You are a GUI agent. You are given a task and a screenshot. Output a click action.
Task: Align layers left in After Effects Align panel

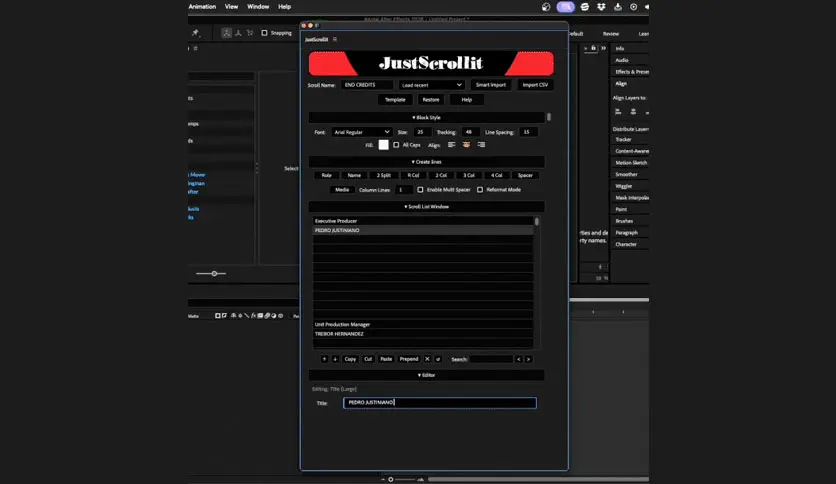[x=618, y=112]
